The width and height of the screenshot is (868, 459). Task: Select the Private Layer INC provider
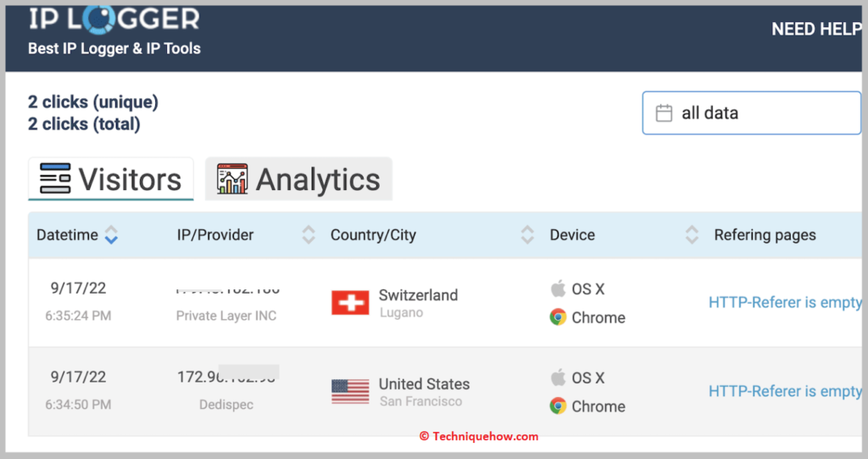coord(225,316)
